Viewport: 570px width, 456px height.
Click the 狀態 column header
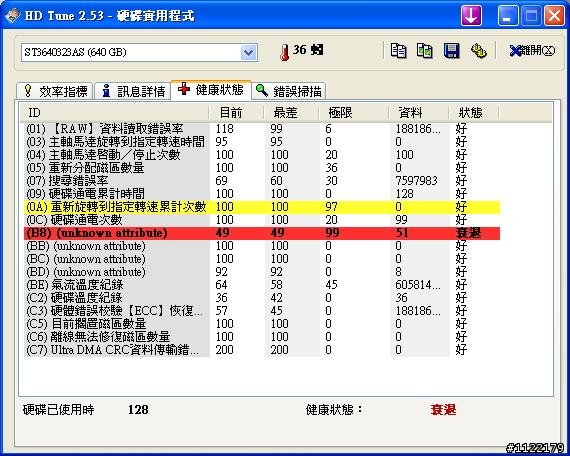click(474, 112)
